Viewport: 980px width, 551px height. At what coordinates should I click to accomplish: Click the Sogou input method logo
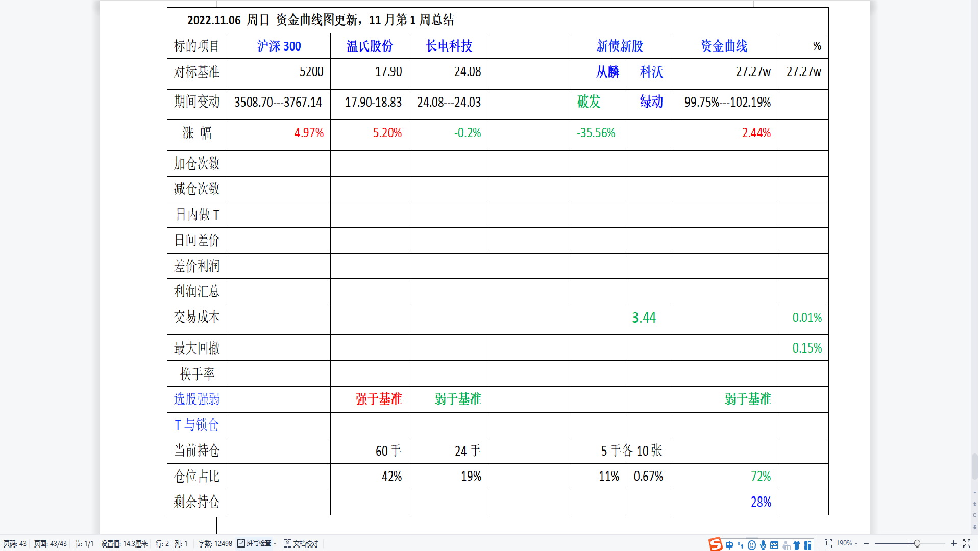pos(715,544)
